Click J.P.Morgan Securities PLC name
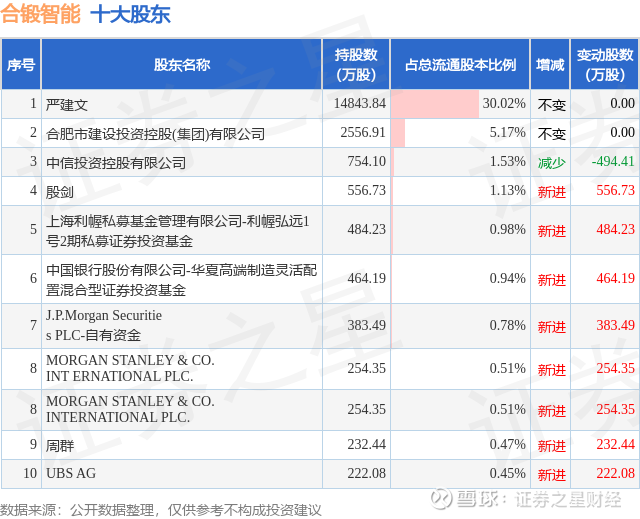 click(x=104, y=325)
